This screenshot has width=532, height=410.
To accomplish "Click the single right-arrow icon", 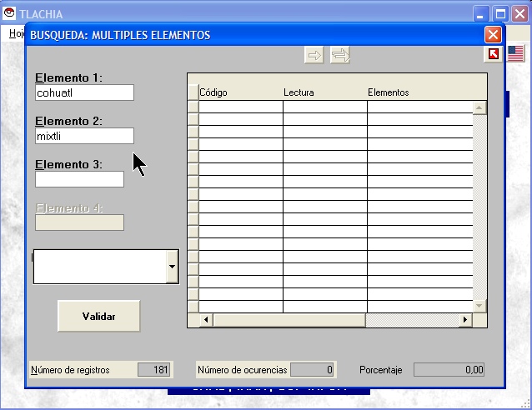I will (x=314, y=55).
